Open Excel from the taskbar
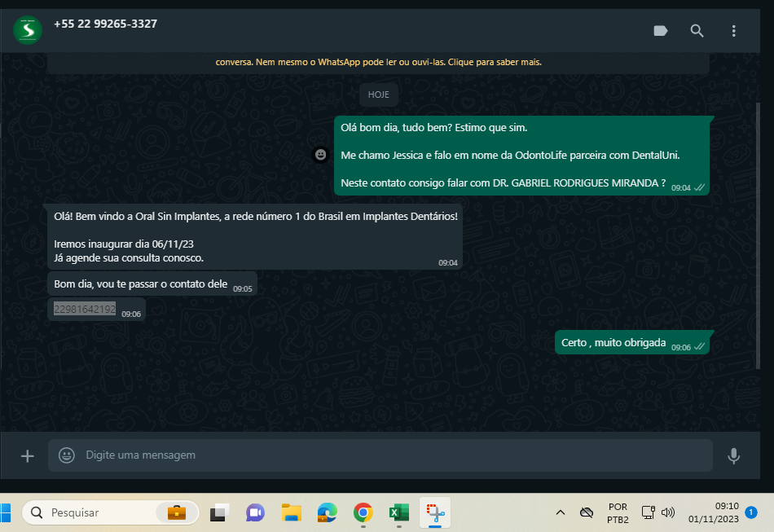The image size is (774, 532). pyautogui.click(x=399, y=512)
